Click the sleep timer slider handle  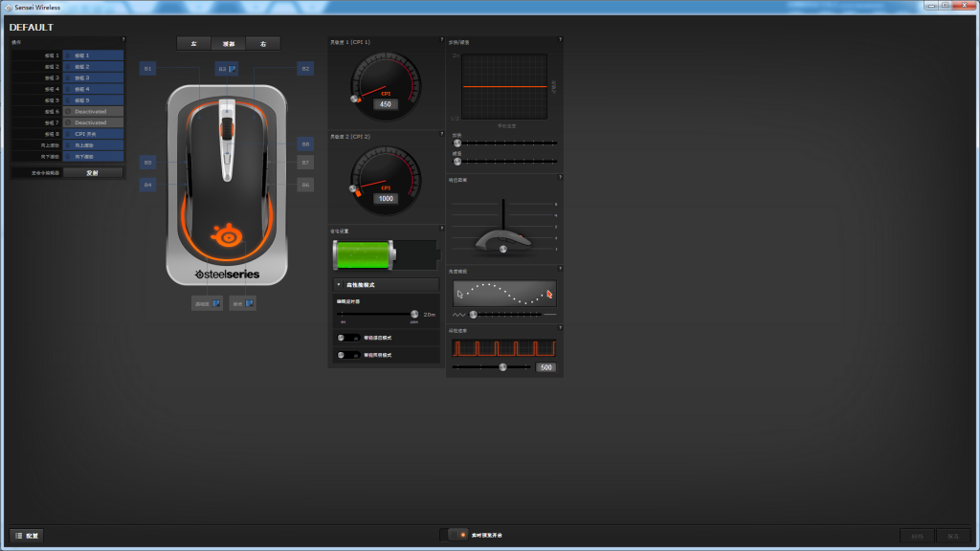[x=414, y=314]
